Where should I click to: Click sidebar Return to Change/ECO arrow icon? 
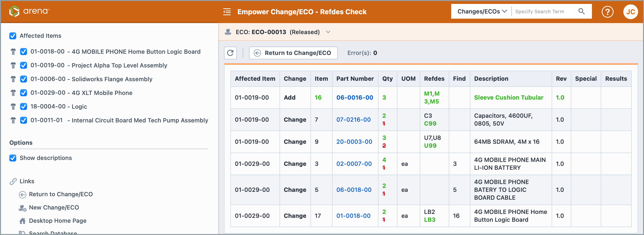(23, 195)
